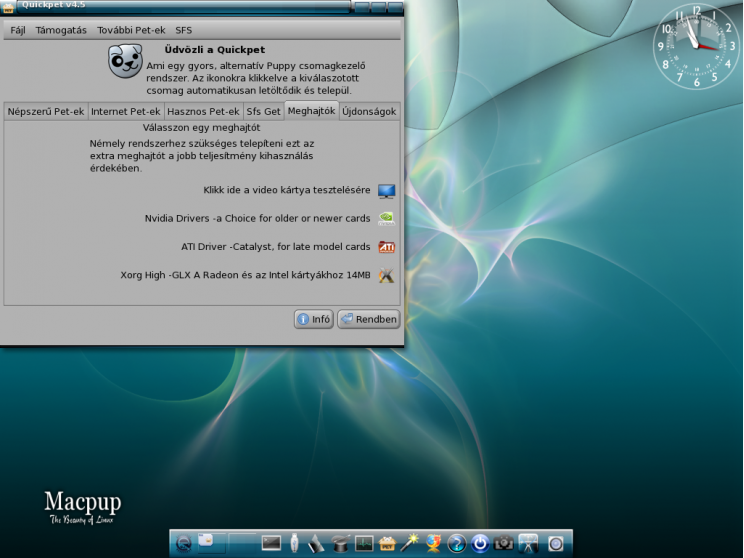Launch the camera screenshot icon in dock

coord(503,543)
